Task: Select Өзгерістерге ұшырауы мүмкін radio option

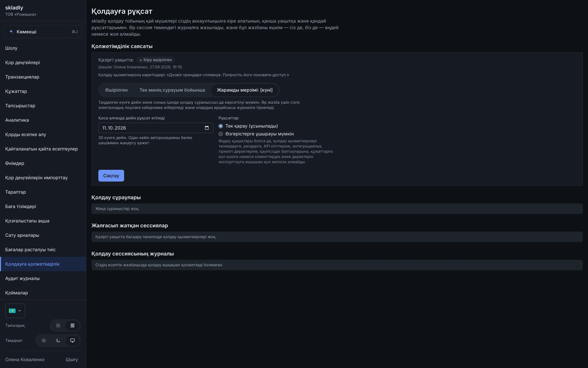Action: point(221,134)
